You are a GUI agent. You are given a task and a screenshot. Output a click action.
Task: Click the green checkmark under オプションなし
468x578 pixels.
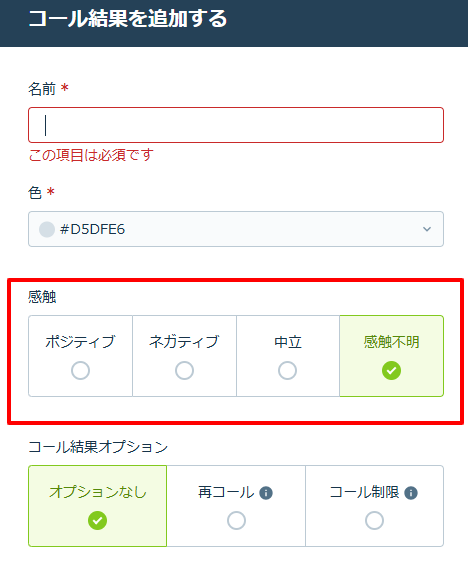pos(97,520)
